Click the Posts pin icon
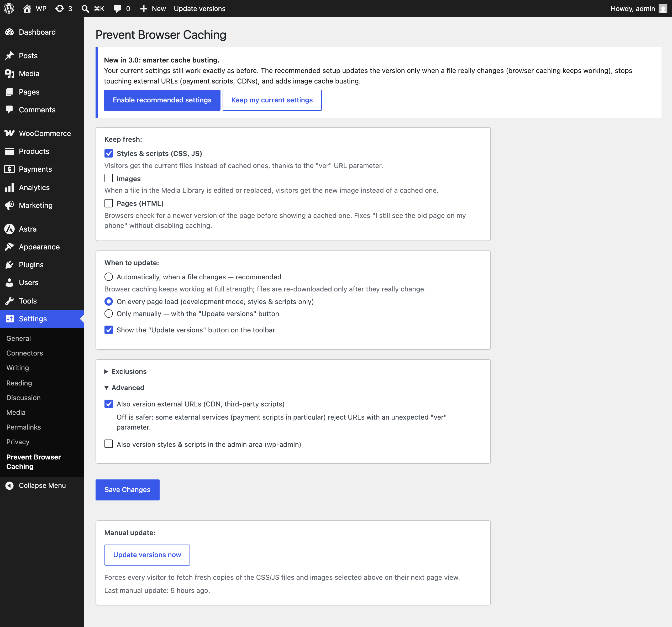672x627 pixels. pos(9,55)
